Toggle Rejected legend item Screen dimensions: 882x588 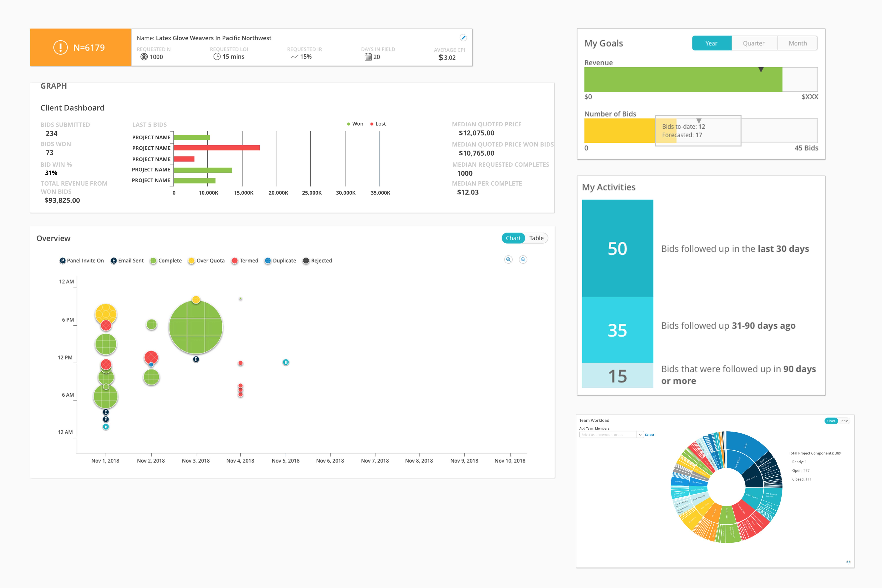317,261
